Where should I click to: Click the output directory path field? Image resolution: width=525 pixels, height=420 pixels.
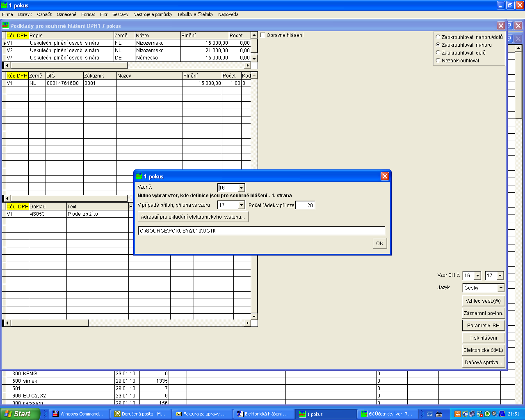pyautogui.click(x=262, y=231)
